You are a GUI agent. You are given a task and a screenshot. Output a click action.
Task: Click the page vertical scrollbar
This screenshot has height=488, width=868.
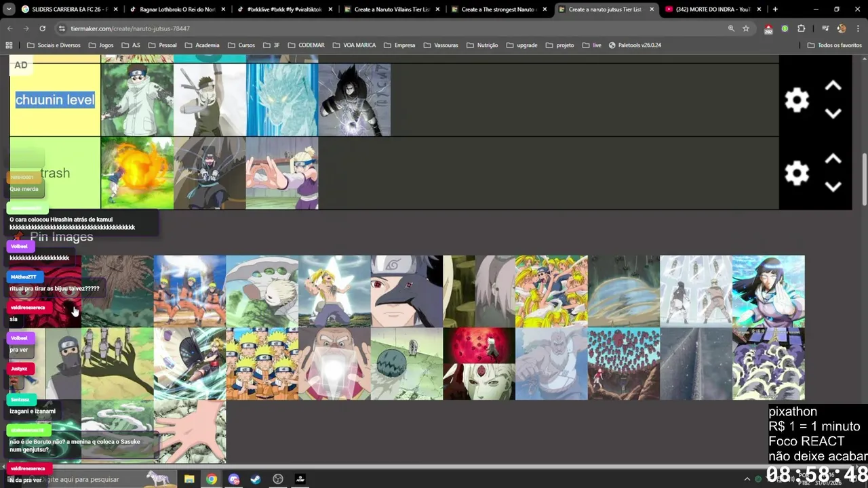(x=865, y=180)
